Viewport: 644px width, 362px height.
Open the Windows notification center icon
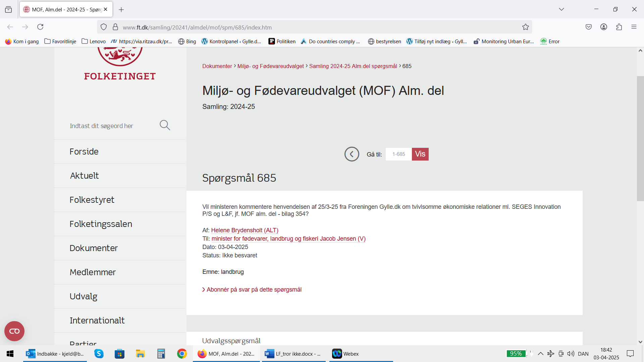[630, 354]
